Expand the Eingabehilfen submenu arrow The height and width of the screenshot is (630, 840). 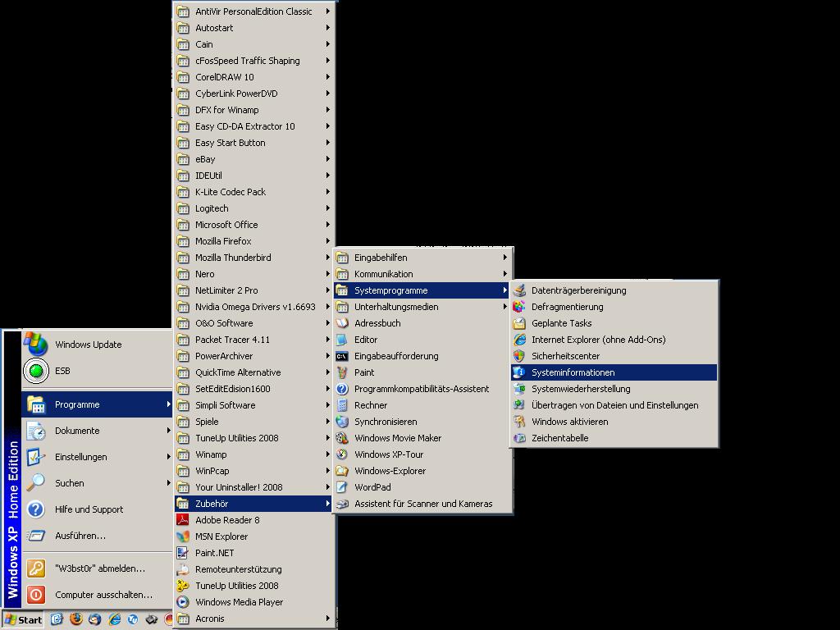point(504,258)
